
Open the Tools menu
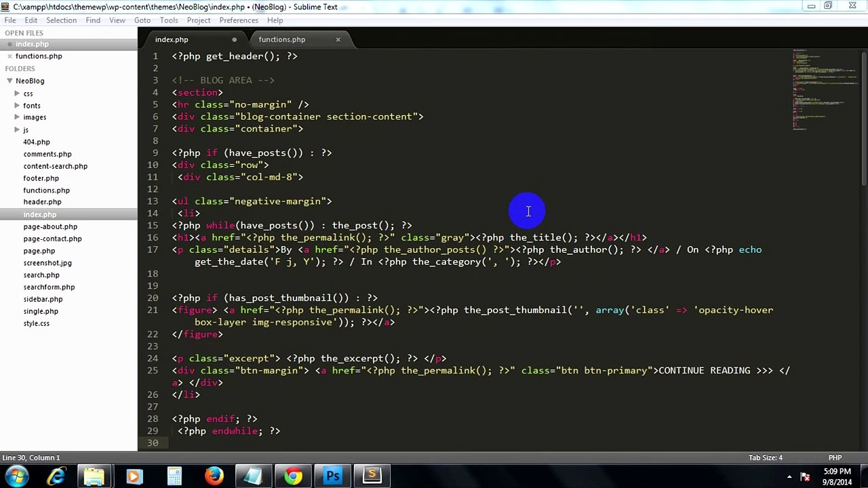169,20
